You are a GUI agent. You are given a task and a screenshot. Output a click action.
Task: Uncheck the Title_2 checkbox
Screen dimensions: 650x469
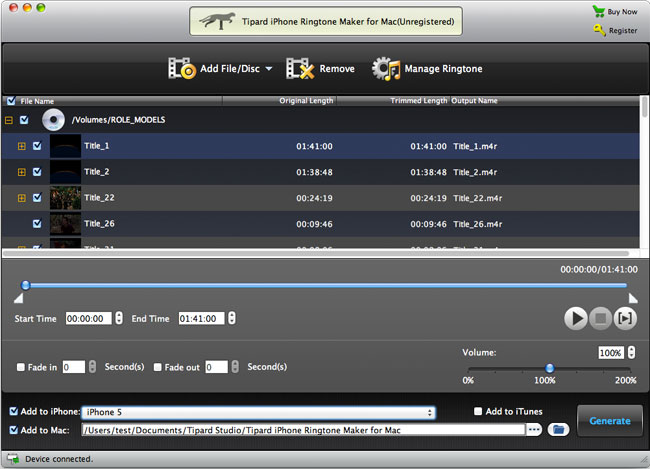coord(37,172)
